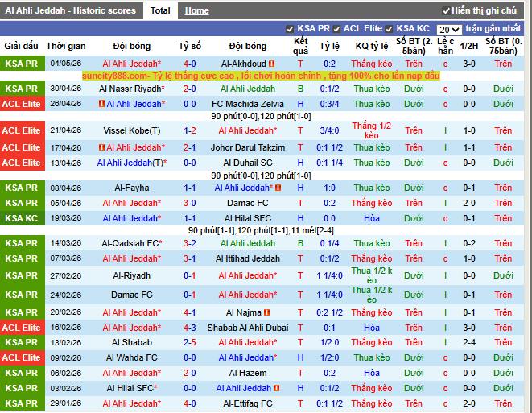Click the red card icon next to Al-Akhdoud
532x413 pixels.
tap(271, 64)
